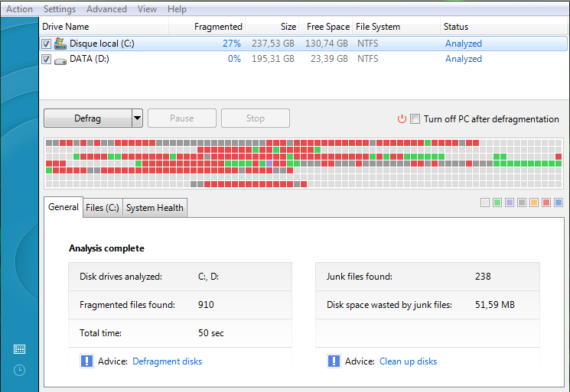Start defragmentation with the Defrag button

point(88,118)
